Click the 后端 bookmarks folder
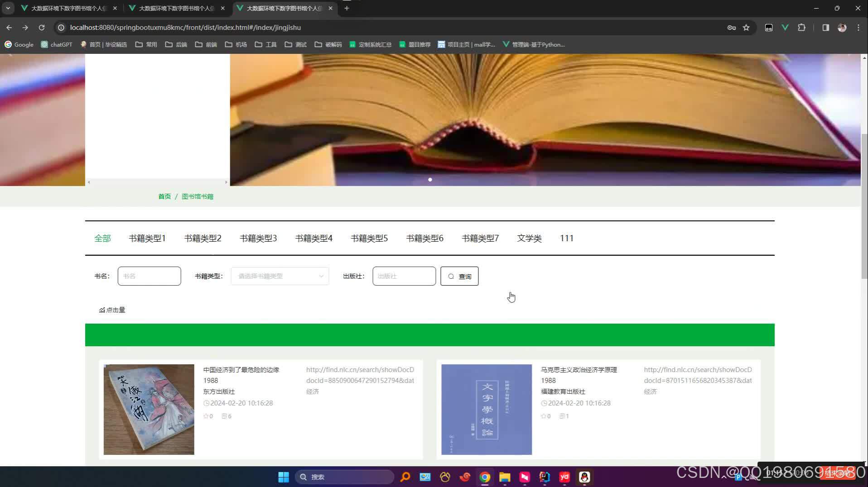The width and height of the screenshot is (868, 487). coord(177,44)
